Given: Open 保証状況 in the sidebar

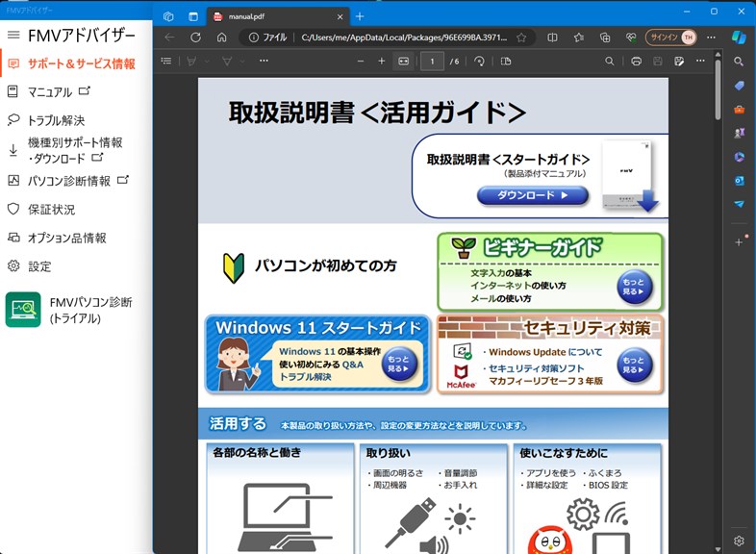Looking at the screenshot, I should (x=41, y=210).
